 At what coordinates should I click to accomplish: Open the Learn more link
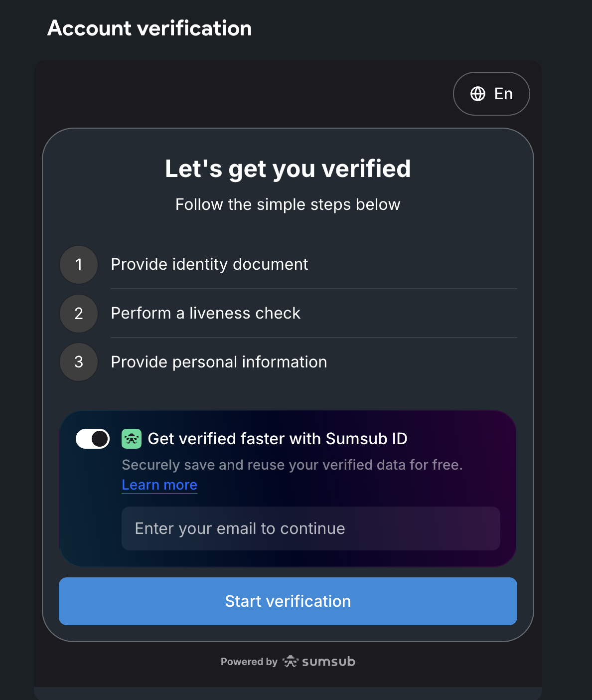[159, 485]
